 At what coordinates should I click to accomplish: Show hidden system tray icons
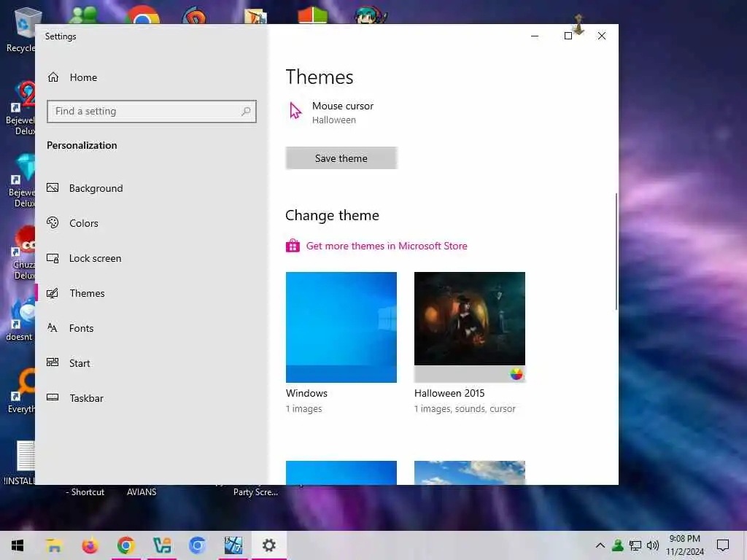(x=600, y=545)
